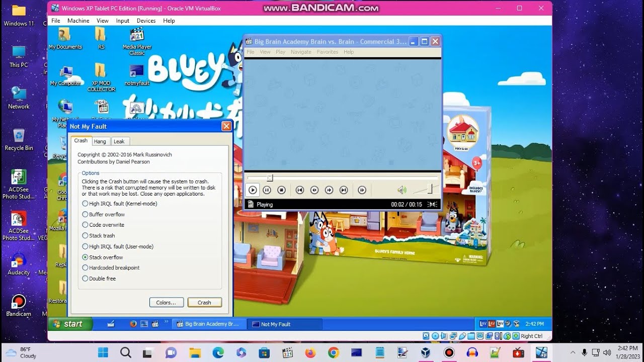The height and width of the screenshot is (362, 644).
Task: Click the Not My Fault XP taskbar button
Action: [286, 324]
